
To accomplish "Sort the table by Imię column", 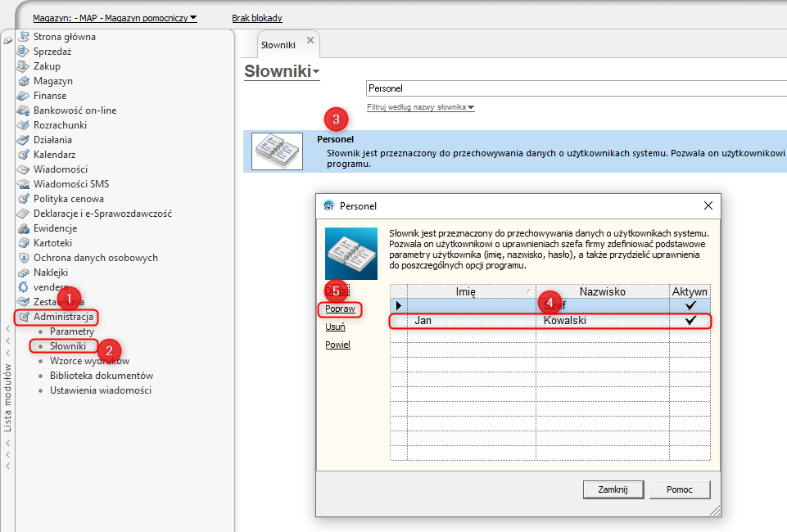I will [471, 291].
